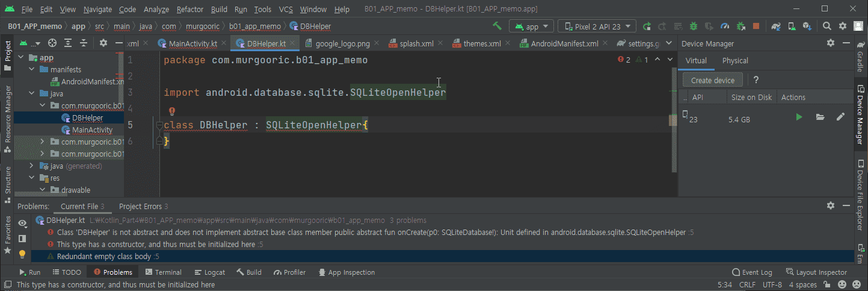Go to next highlighted error down arrow
This screenshot has width=868, height=291.
point(671,60)
